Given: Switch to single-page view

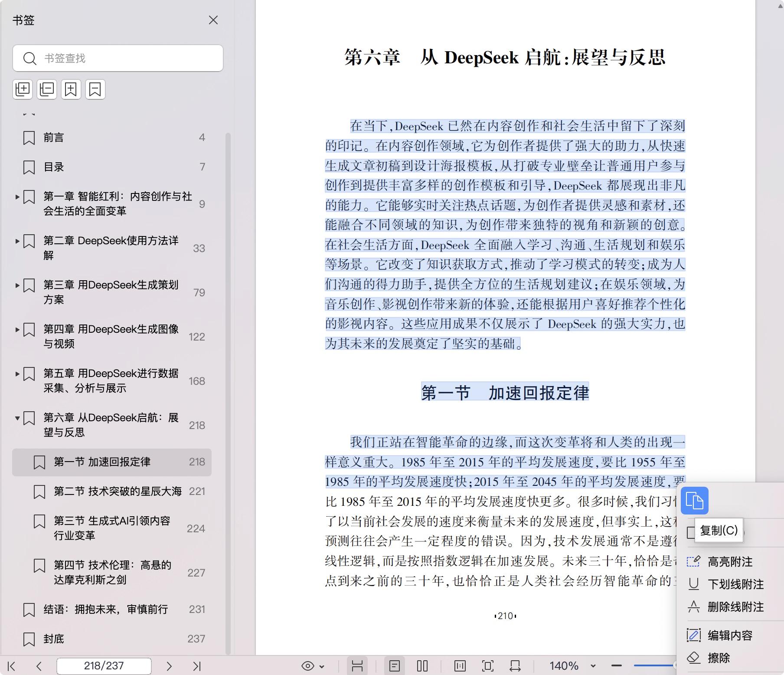Looking at the screenshot, I should coord(395,666).
